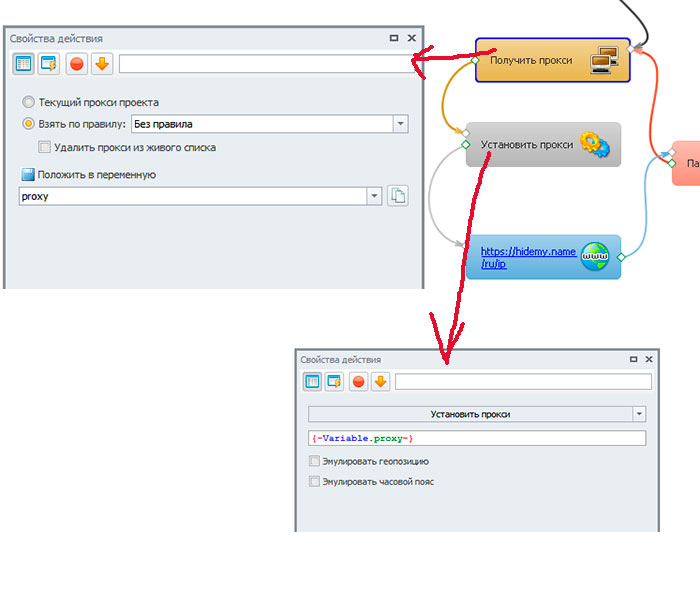Select the Установить прокси action block
700x600 pixels.
(x=543, y=144)
